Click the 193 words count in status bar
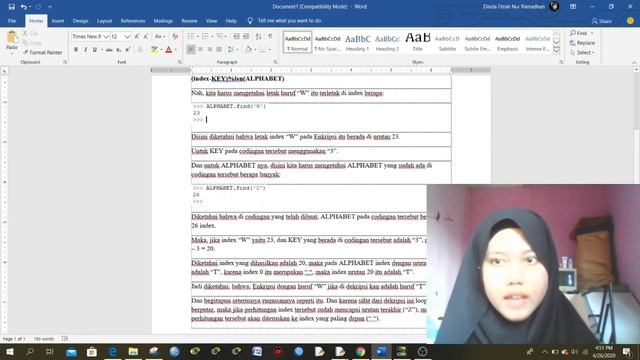Viewport: 640px width, 360px height. (x=44, y=339)
